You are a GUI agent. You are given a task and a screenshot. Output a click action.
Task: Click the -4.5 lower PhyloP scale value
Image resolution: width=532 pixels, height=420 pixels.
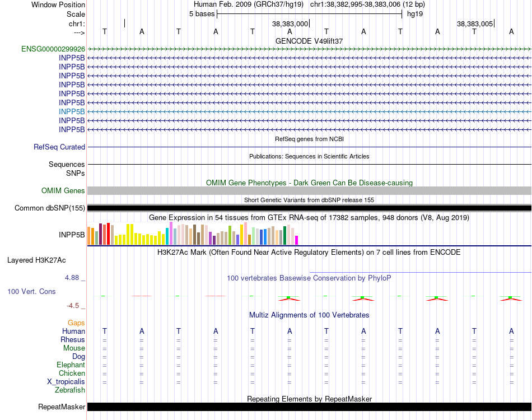click(x=73, y=306)
